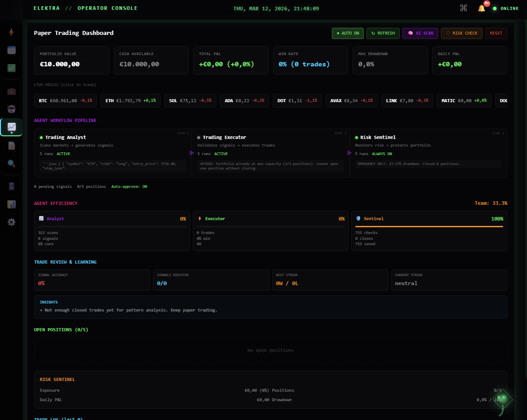Open the robot AI agent panel in sidebar

(11, 108)
